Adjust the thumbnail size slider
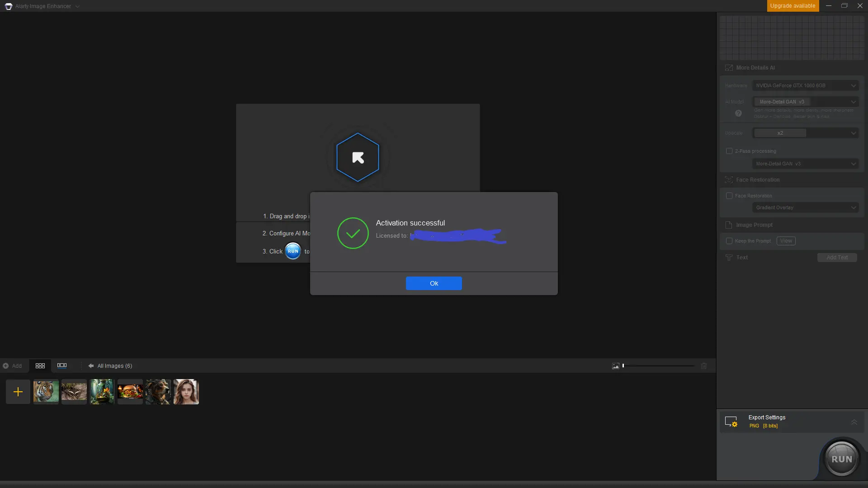 658,366
